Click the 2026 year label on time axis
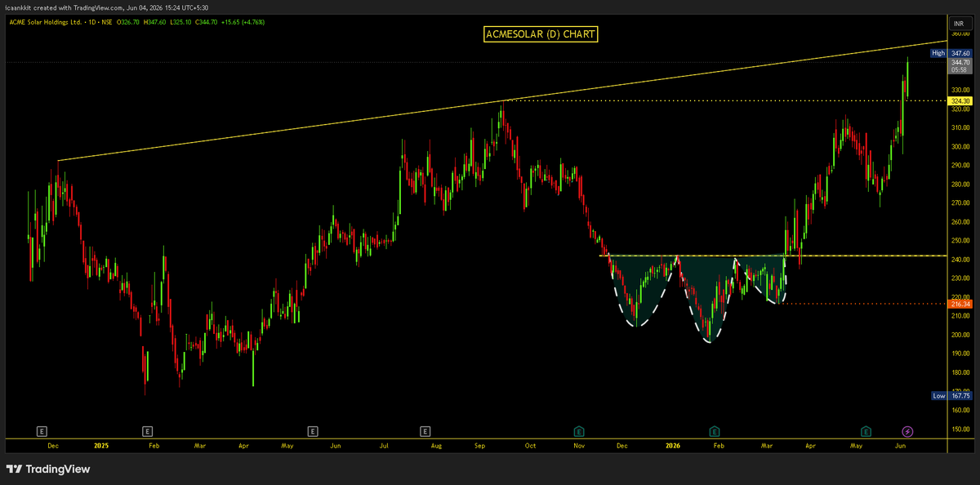Viewport: 980px width, 485px height. [673, 446]
